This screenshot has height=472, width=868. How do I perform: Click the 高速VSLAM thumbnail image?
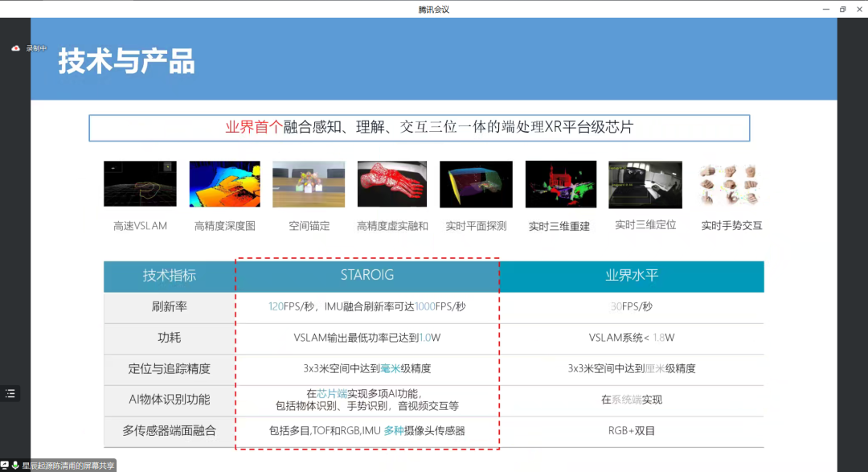[140, 184]
